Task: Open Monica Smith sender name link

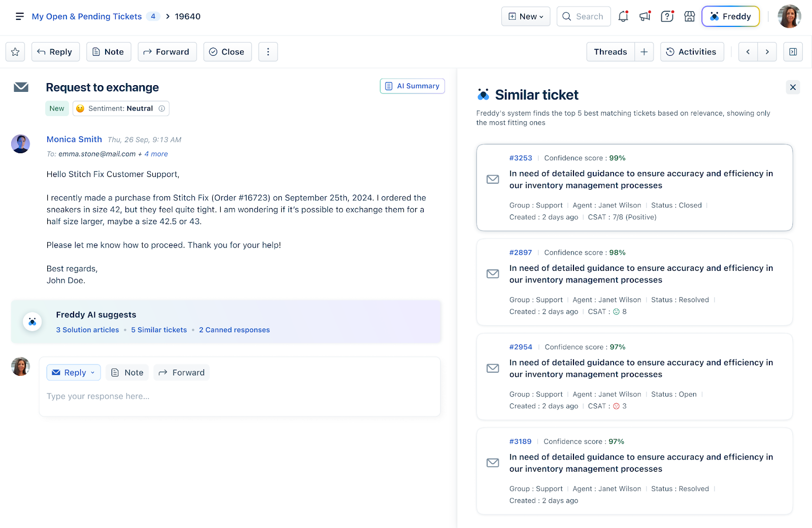Action: click(74, 139)
